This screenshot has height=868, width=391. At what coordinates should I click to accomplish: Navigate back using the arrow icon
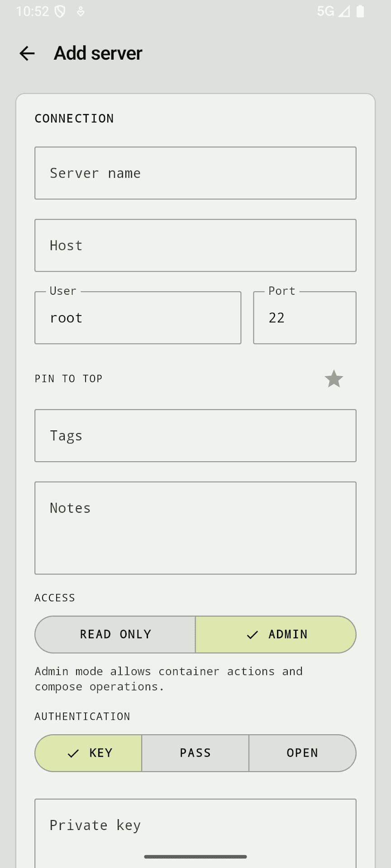coord(27,53)
